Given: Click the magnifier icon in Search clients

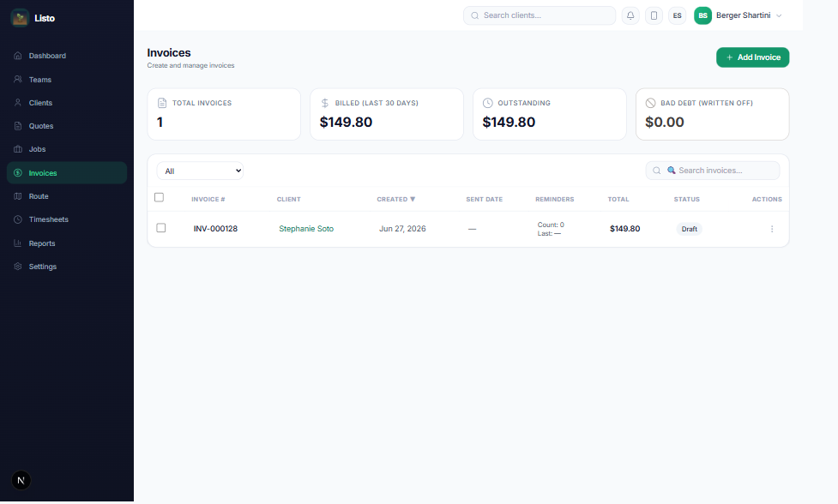Looking at the screenshot, I should pyautogui.click(x=474, y=15).
